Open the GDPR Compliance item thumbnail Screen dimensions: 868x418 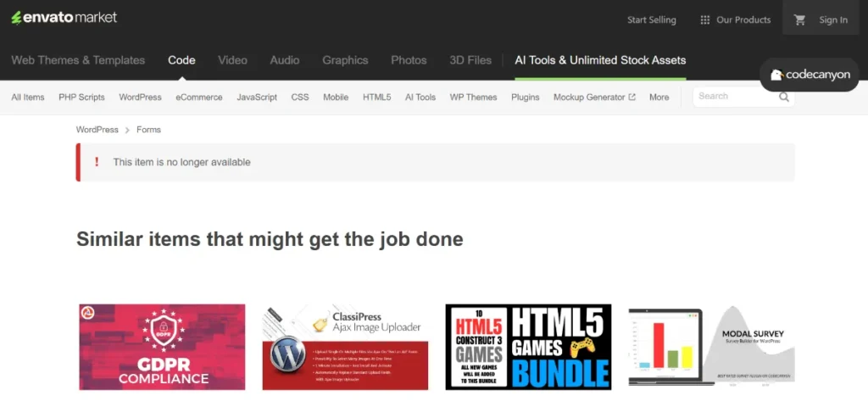pyautogui.click(x=162, y=347)
